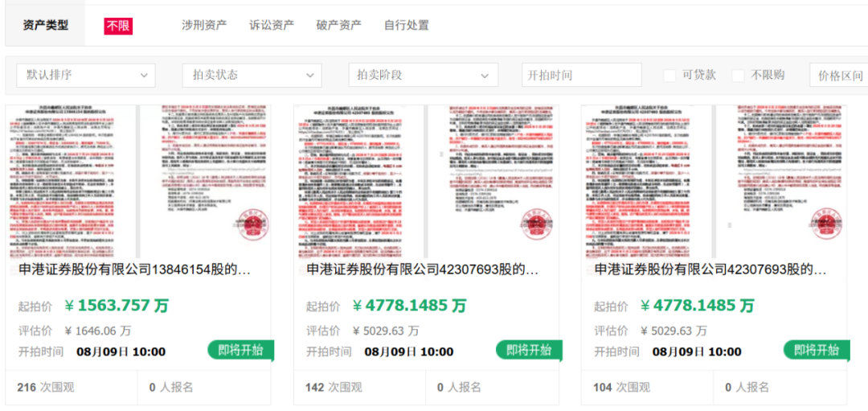Click the chevron arrow in 默认排序 dropdown
The image size is (868, 411).
144,76
